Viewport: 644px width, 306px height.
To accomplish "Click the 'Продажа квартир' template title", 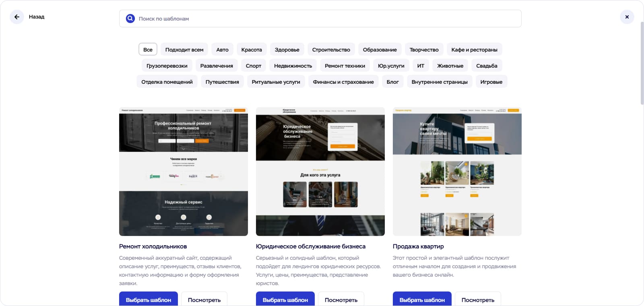I will pos(418,246).
